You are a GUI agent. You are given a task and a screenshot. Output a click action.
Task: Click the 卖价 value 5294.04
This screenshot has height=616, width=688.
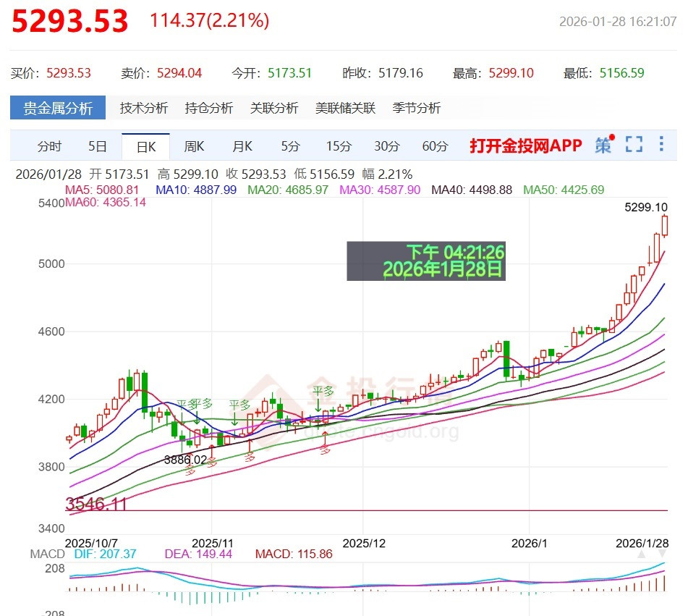[179, 73]
